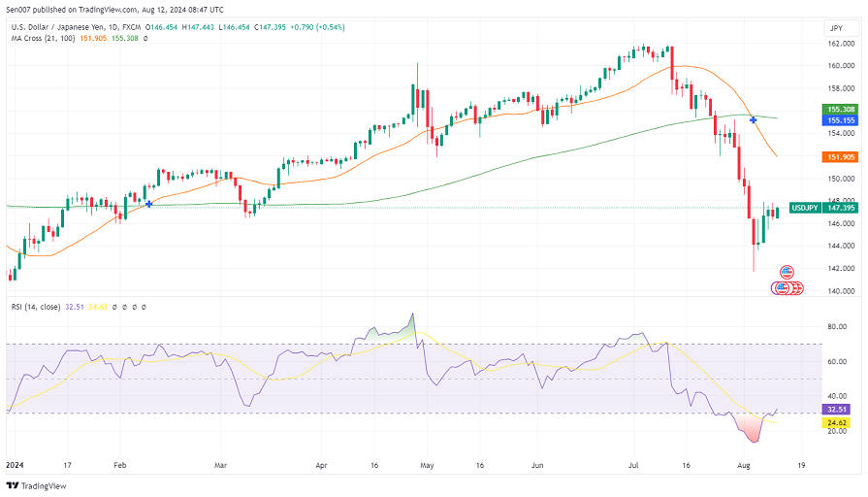Screen dimensions: 868x497
Task: Click the USDJPY symbol price tag
Action: coord(806,208)
